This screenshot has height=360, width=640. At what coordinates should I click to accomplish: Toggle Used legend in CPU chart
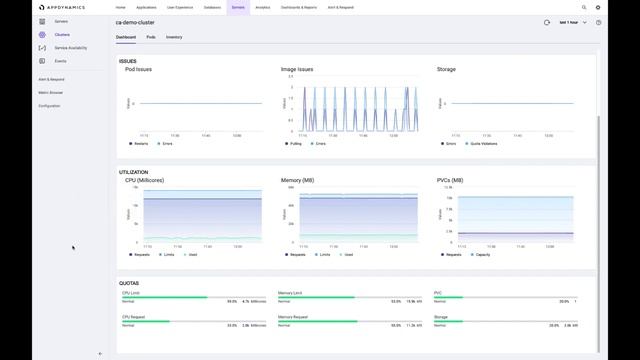point(191,255)
